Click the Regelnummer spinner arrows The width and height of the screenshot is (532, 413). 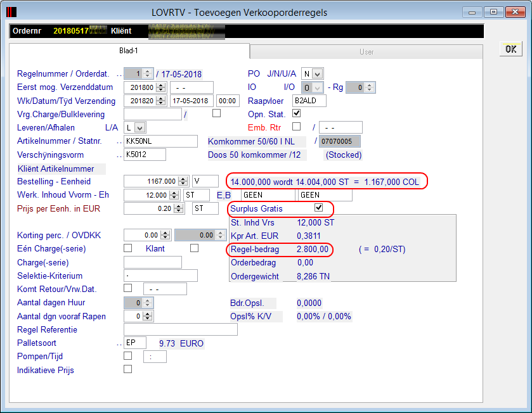coord(147,73)
